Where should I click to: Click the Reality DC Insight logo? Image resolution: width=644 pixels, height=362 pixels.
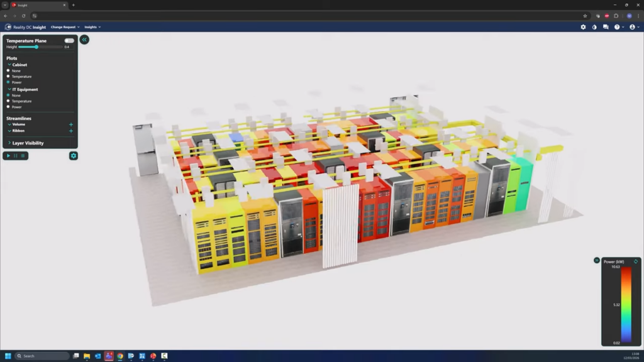click(x=25, y=27)
